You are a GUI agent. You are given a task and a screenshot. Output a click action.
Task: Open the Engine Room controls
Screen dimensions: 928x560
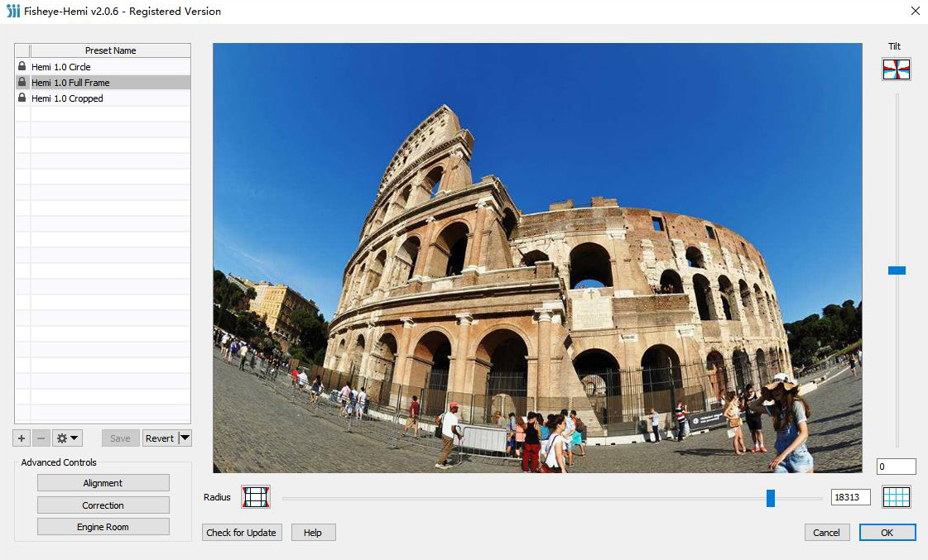103,527
